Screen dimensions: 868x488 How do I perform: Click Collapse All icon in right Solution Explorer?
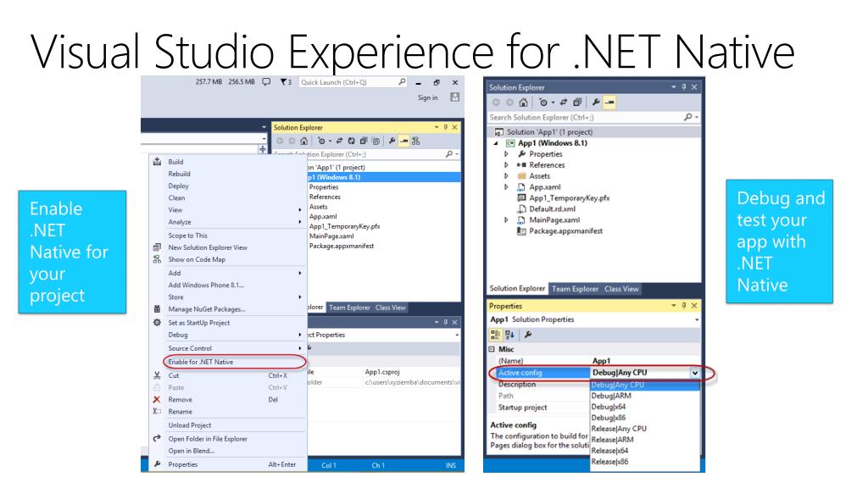[x=577, y=103]
